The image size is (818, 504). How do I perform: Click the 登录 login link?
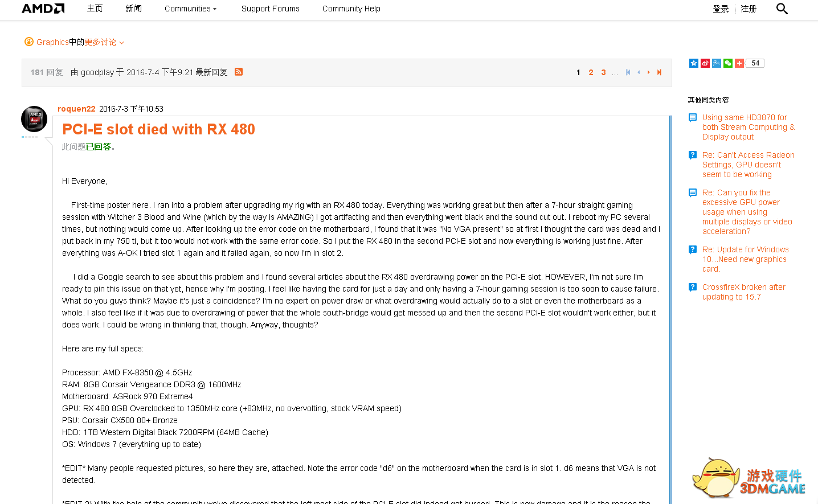721,9
